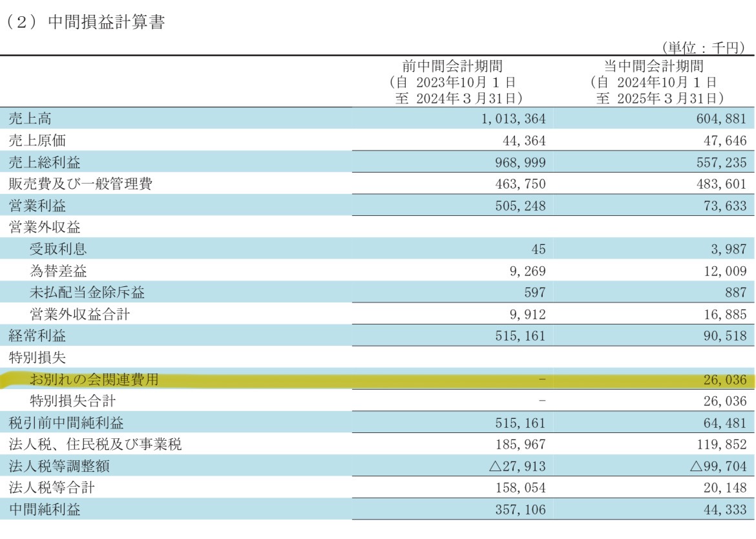This screenshot has width=756, height=539.
Task: Select the highlighted label 'お別れの会関連費用'
Action: [94, 379]
